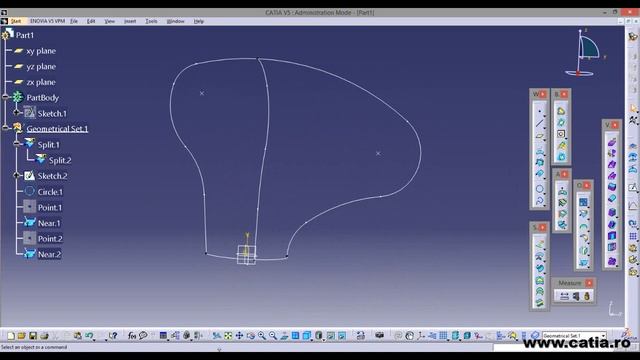Select Part1 in the tree
Image resolution: width=640 pixels, height=360 pixels.
pyautogui.click(x=25, y=35)
